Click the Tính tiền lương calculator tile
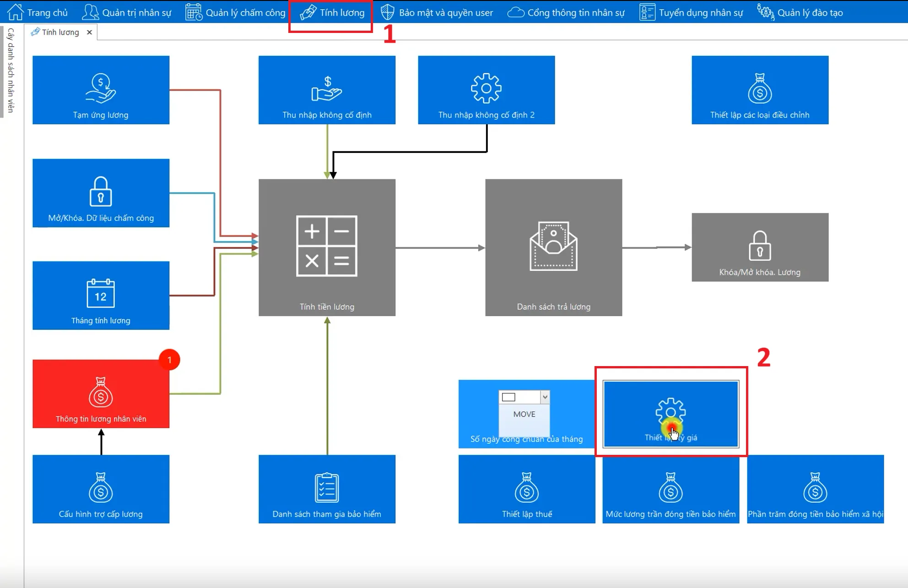This screenshot has height=588, width=908. 327,248
